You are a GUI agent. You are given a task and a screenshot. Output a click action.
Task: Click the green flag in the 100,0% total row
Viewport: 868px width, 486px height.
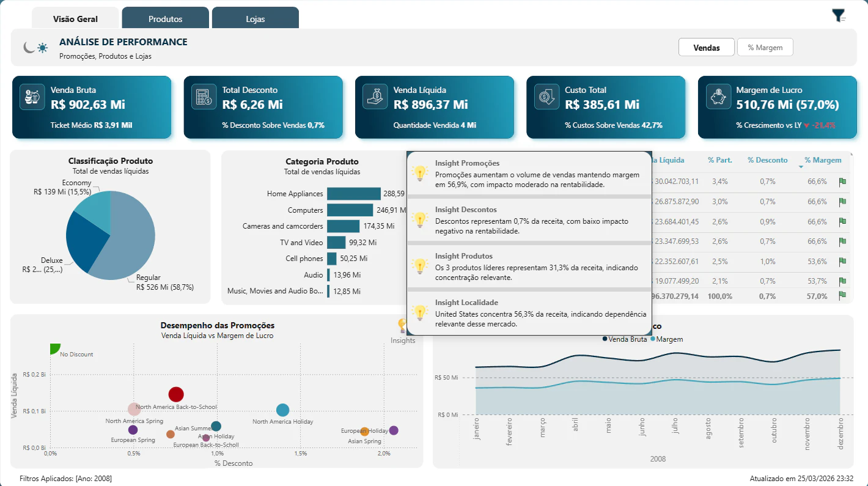pos(842,296)
